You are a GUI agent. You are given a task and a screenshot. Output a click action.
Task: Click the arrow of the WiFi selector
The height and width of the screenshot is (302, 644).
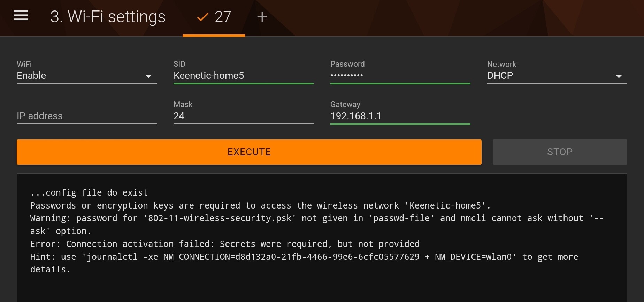[x=148, y=76]
